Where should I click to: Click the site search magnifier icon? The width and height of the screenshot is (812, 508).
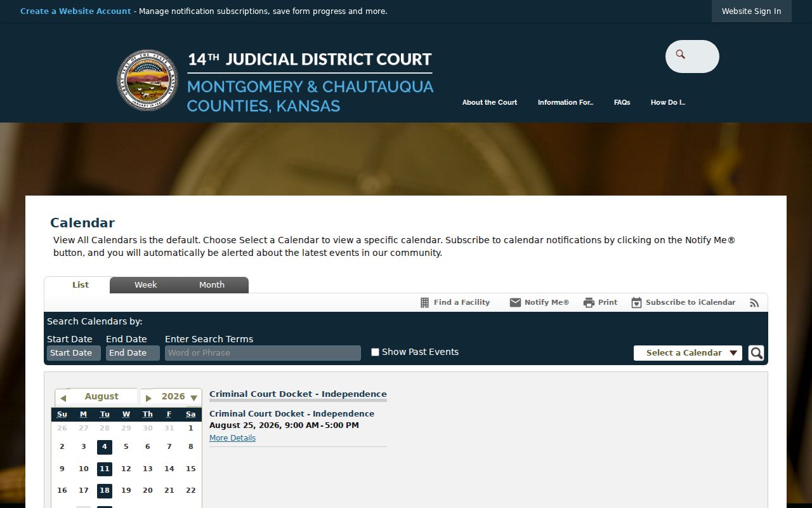tap(681, 55)
